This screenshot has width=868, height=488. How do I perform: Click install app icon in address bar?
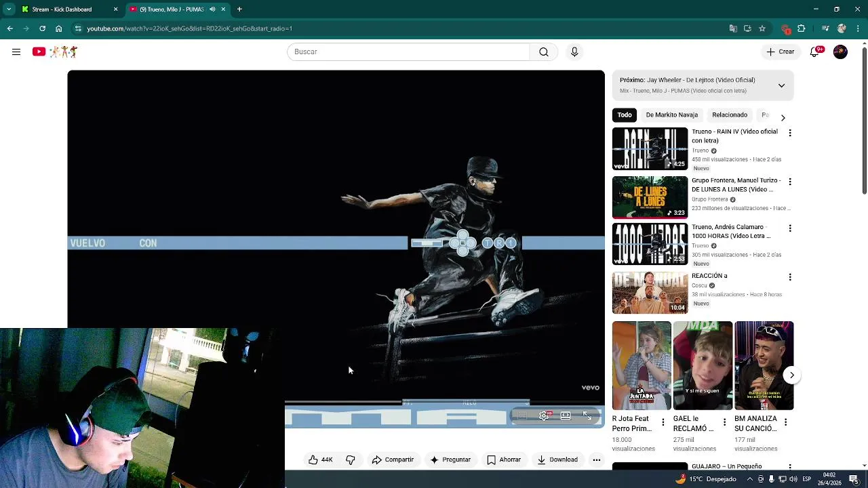(747, 28)
